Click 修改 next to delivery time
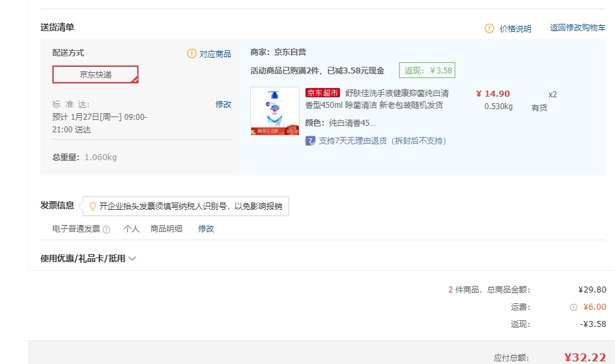The width and height of the screenshot is (615, 364). pyautogui.click(x=223, y=104)
